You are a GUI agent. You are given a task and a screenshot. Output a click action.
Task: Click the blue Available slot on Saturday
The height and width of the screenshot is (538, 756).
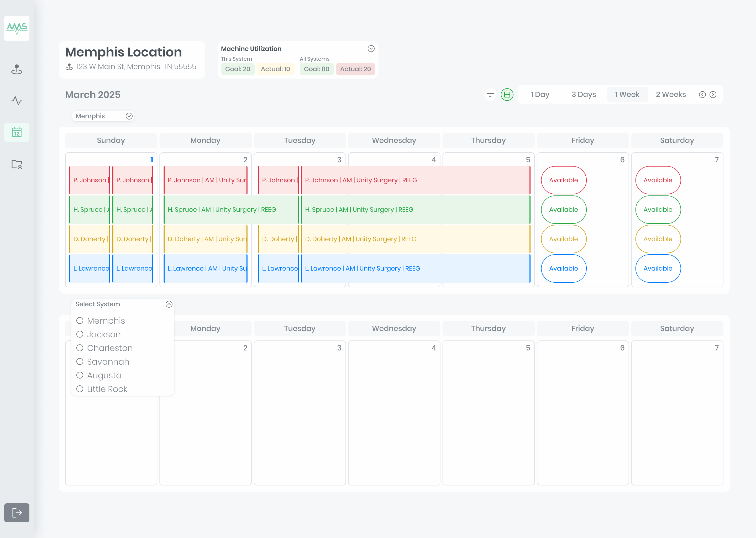click(658, 268)
